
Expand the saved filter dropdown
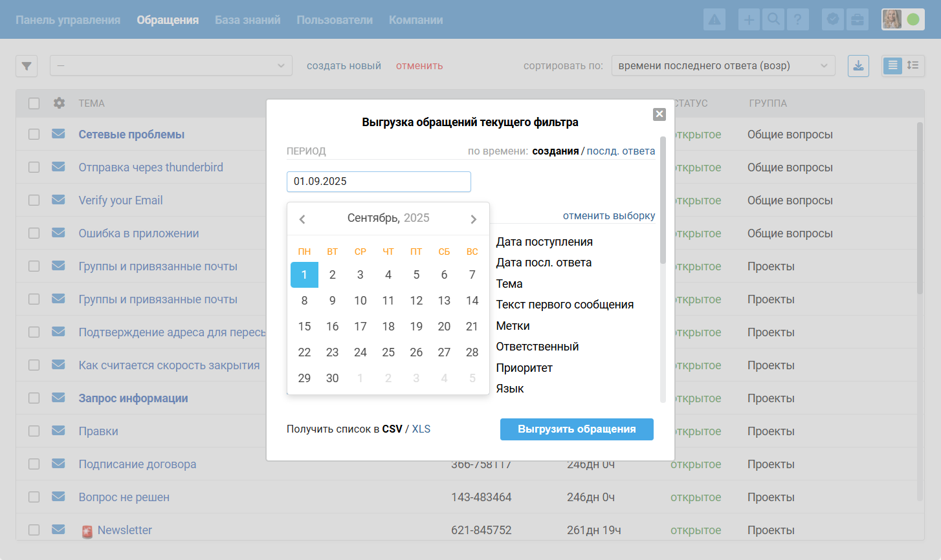(x=171, y=66)
